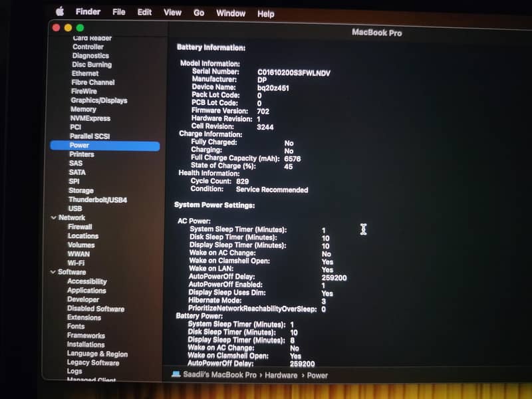Select Volumes under Network
532x399 pixels.
click(81, 245)
